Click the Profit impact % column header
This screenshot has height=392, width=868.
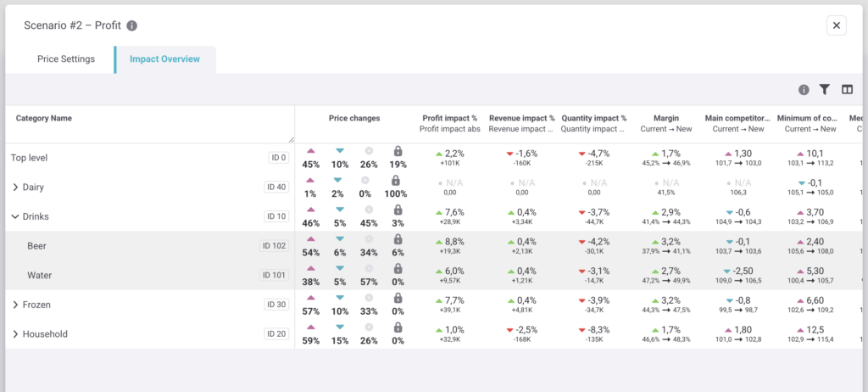tap(449, 118)
